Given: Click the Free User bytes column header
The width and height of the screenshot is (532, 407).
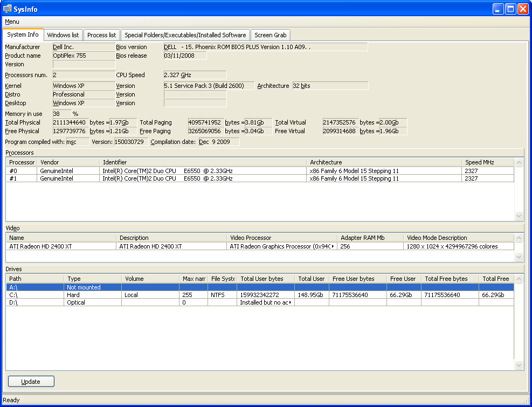Looking at the screenshot, I should pos(357,279).
